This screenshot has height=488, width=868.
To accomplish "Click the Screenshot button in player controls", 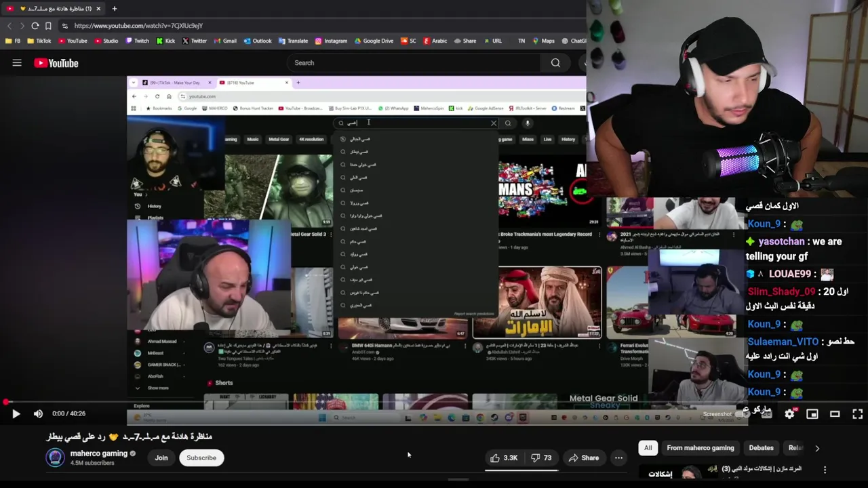I will tap(717, 414).
